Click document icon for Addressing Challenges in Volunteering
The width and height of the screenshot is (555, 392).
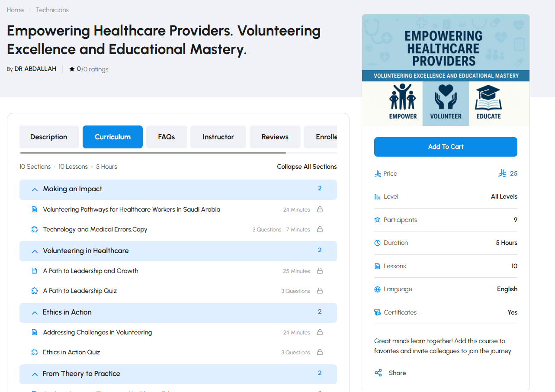(35, 332)
